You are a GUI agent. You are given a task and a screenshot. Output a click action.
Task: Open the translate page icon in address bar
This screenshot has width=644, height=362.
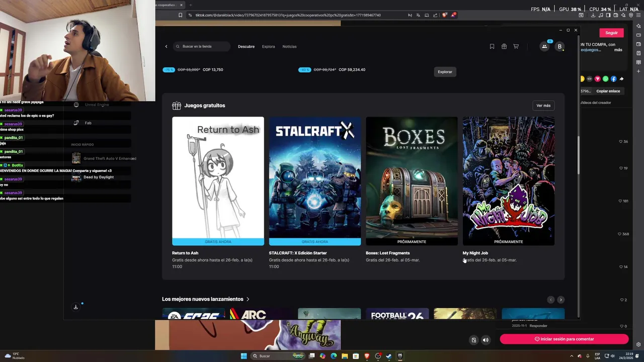[x=418, y=15]
